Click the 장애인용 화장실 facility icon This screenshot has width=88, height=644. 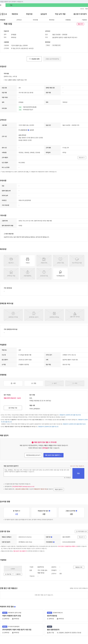pos(54,315)
